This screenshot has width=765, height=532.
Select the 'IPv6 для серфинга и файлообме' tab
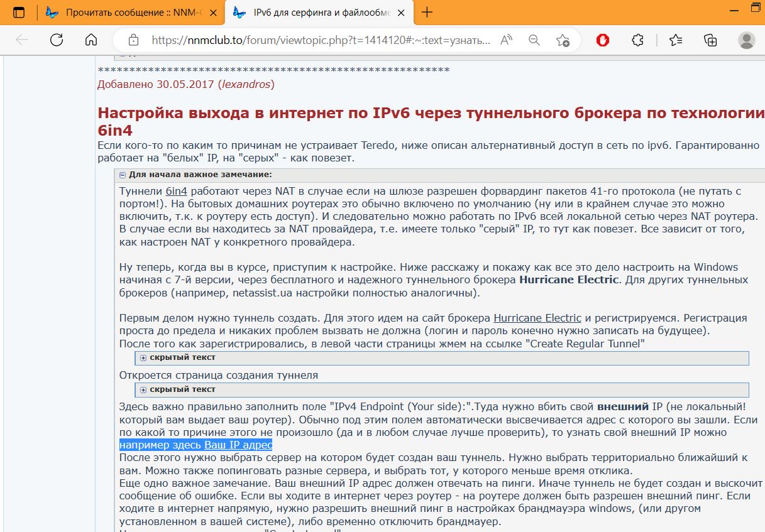(320, 12)
